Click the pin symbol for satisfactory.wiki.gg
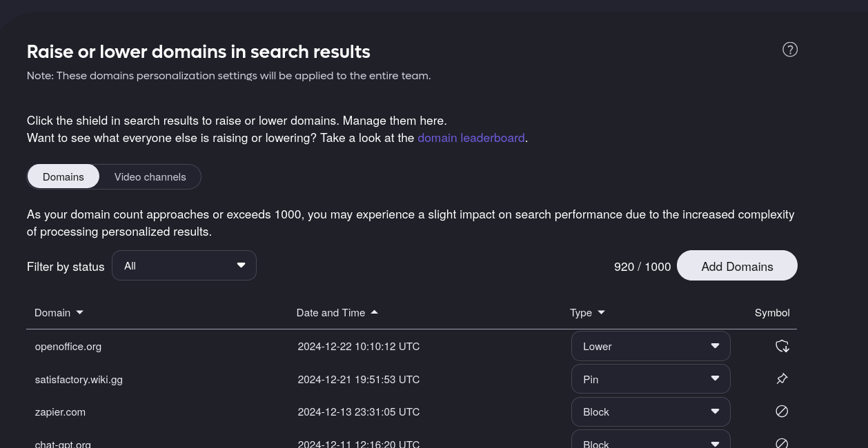Screen dimensions: 868x448 (x=782, y=378)
